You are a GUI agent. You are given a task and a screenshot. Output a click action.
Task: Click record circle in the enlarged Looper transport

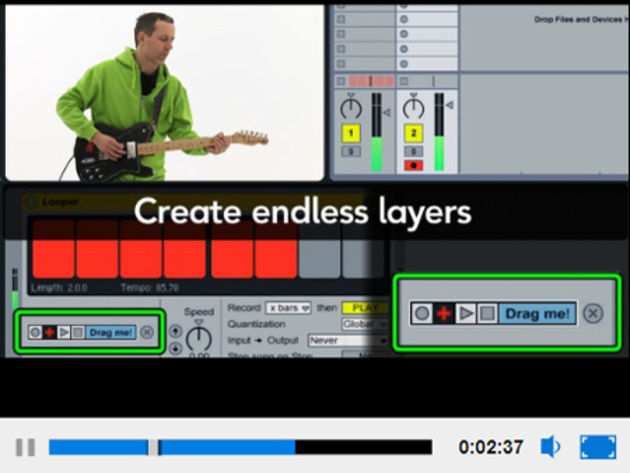pos(422,313)
